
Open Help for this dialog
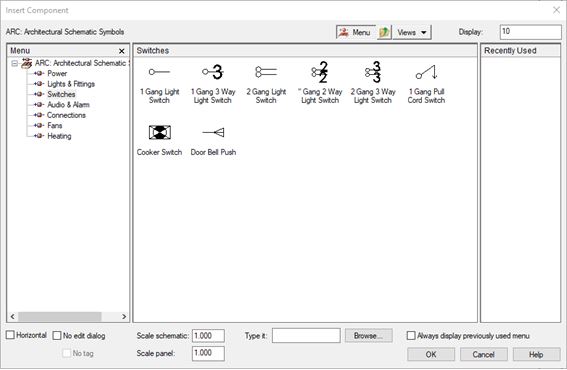(536, 354)
